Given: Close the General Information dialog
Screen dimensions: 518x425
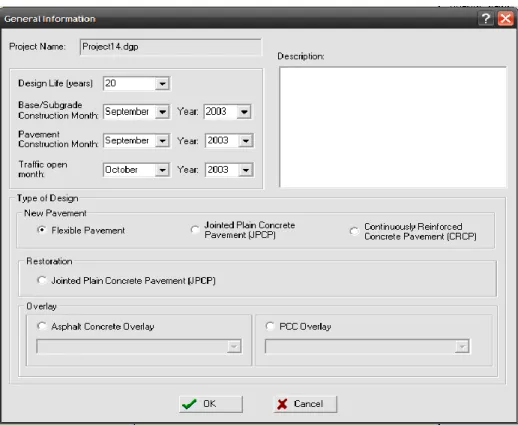Looking at the screenshot, I should point(505,18).
